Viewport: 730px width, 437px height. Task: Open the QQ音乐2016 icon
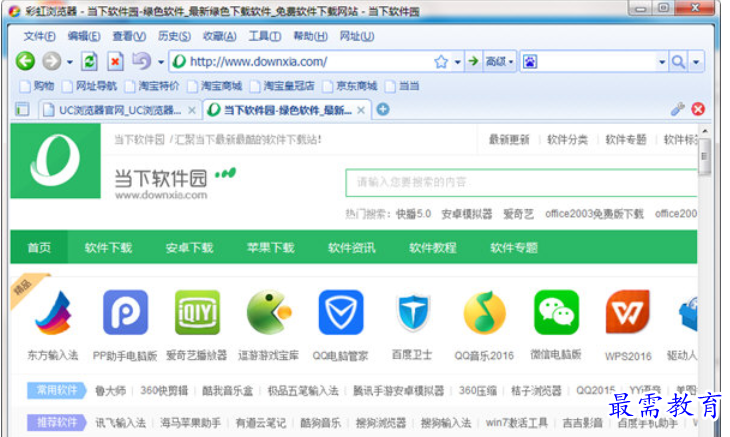[484, 312]
